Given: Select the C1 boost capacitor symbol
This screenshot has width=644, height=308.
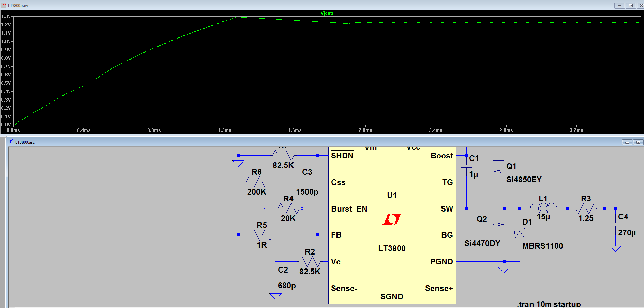Looking at the screenshot, I should [x=466, y=166].
